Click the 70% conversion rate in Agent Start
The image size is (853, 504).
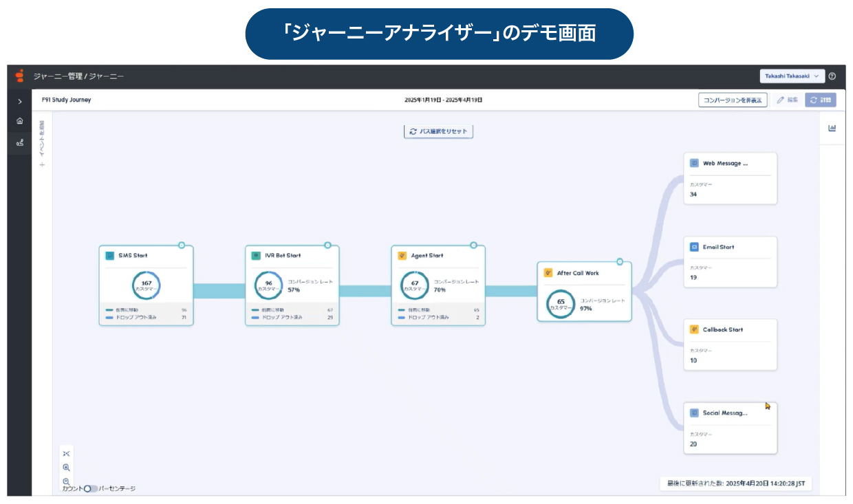point(441,289)
